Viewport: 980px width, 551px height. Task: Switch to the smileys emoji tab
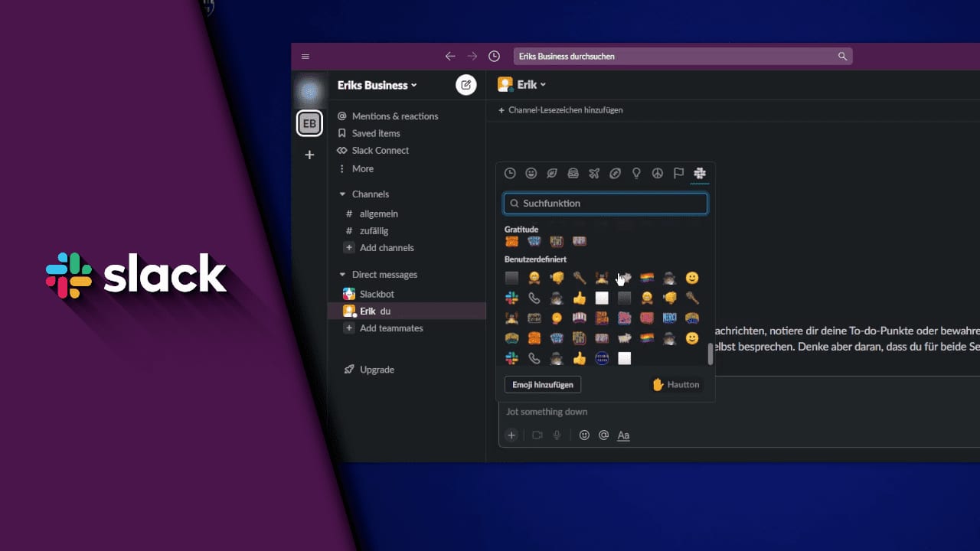pos(531,174)
